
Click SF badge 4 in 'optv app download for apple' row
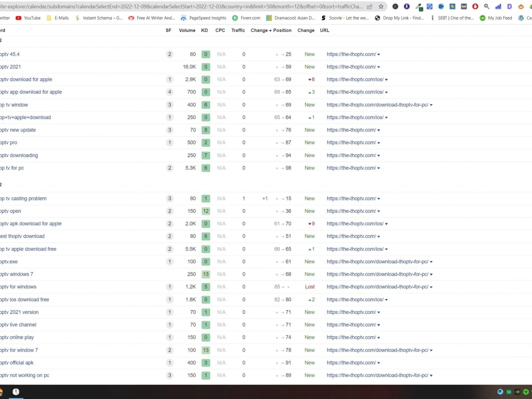[170, 92]
